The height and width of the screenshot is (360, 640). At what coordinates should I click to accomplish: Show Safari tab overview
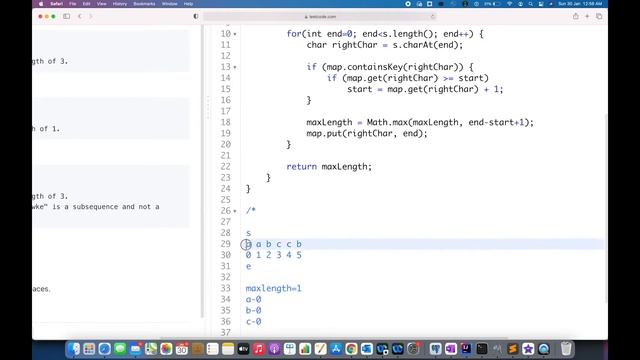(599, 16)
